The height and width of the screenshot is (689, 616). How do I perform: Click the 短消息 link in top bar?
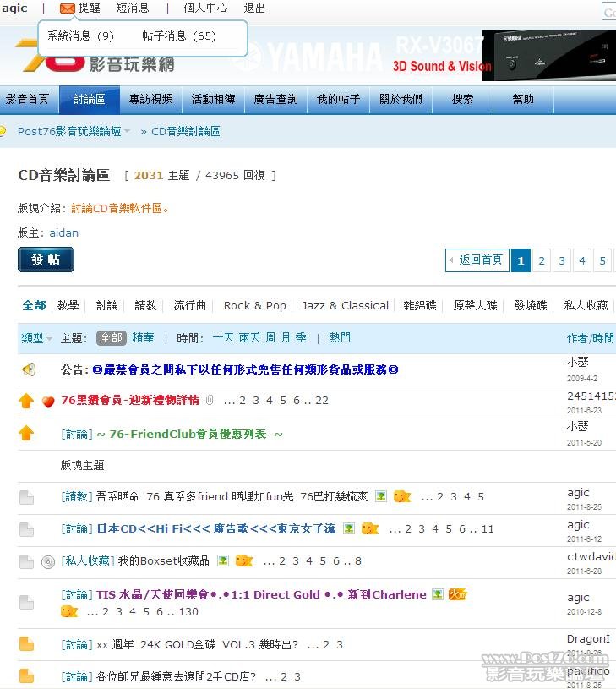133,8
